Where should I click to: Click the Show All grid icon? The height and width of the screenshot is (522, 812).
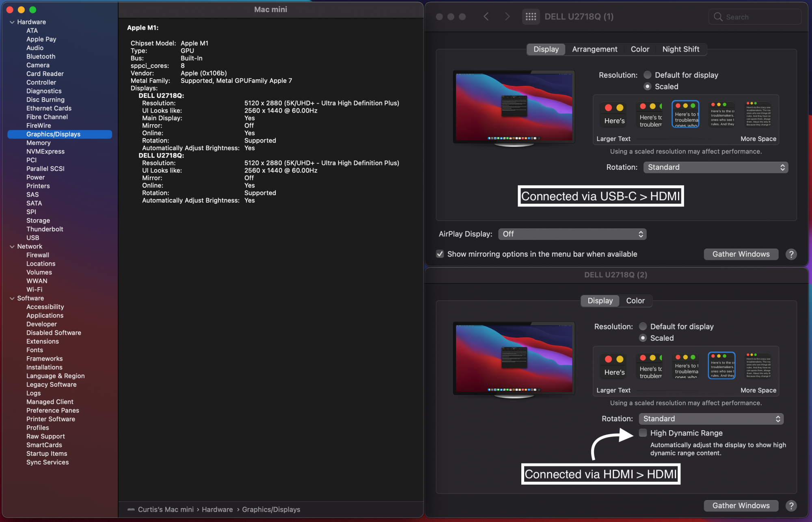pos(531,17)
